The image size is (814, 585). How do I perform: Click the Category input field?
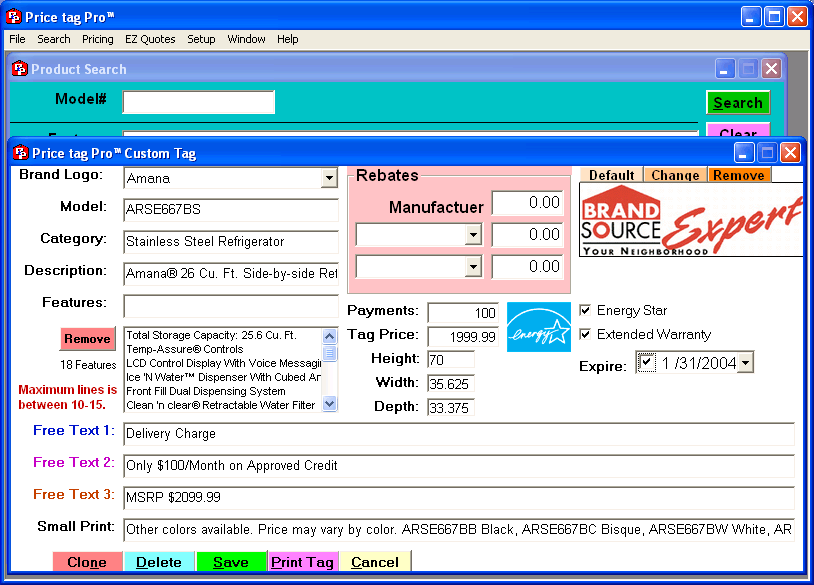[x=231, y=242]
